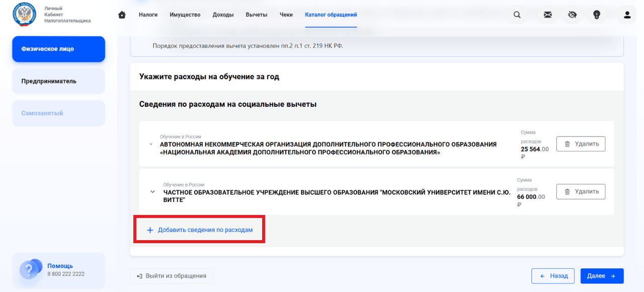The height and width of the screenshot is (292, 644).
Task: Open the Имущество menu item
Action: tap(185, 15)
